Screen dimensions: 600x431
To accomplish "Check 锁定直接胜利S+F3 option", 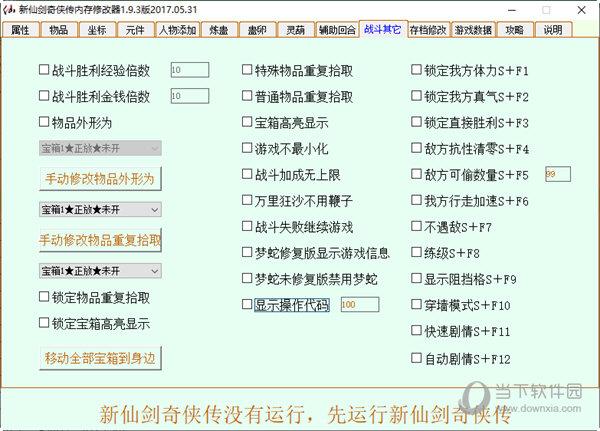I will point(416,122).
